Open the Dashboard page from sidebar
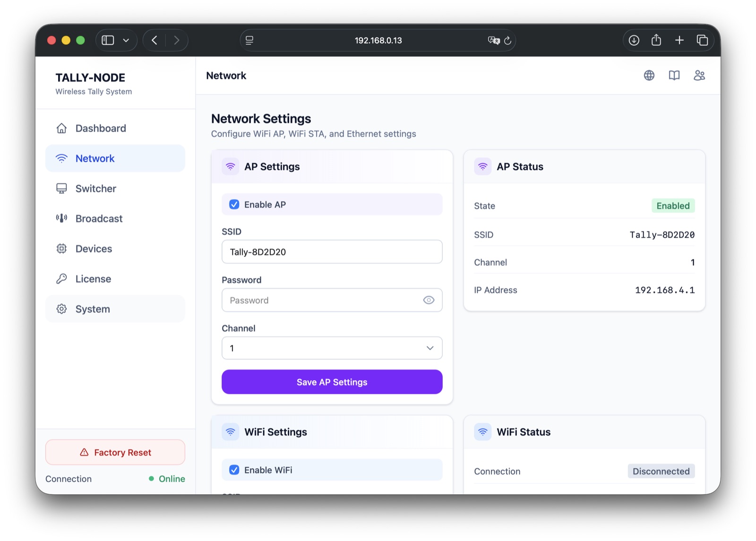The image size is (756, 541). pyautogui.click(x=115, y=128)
